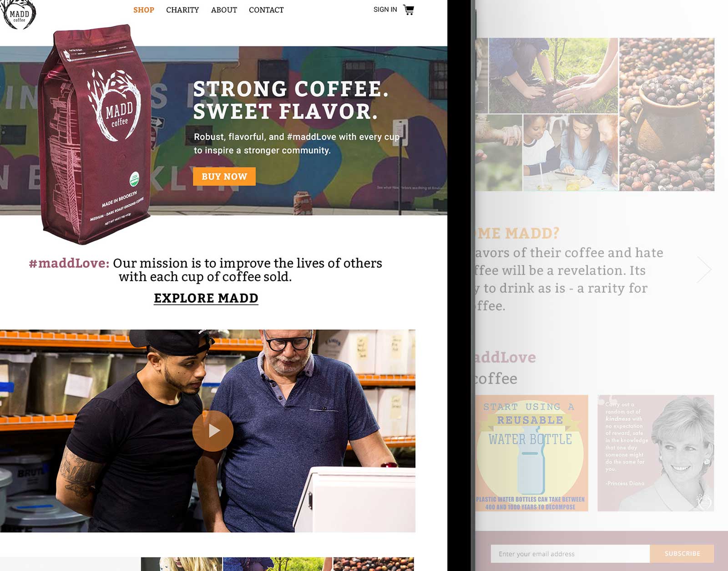Click the email address input field
Screen dimensions: 728x571
click(x=570, y=554)
